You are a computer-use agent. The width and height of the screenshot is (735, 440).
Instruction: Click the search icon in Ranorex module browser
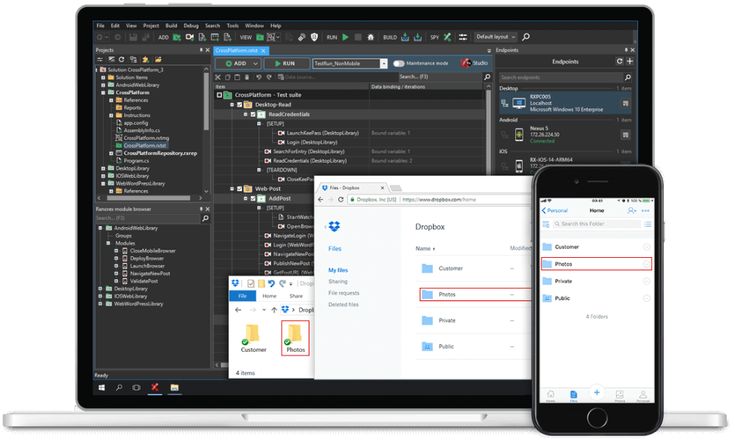pos(205,218)
